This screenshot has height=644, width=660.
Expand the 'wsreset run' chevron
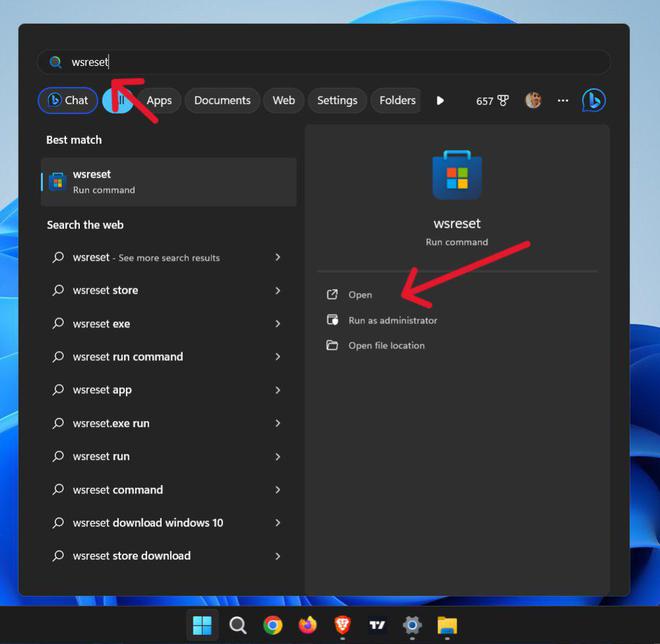click(277, 456)
